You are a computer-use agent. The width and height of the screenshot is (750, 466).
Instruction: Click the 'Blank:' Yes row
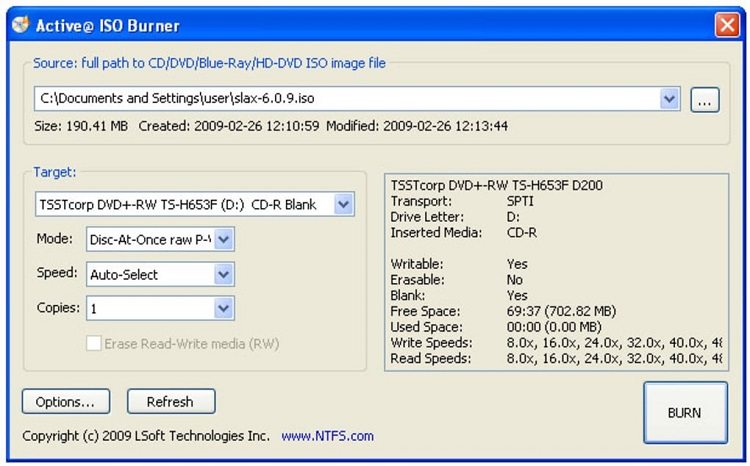pyautogui.click(x=459, y=296)
